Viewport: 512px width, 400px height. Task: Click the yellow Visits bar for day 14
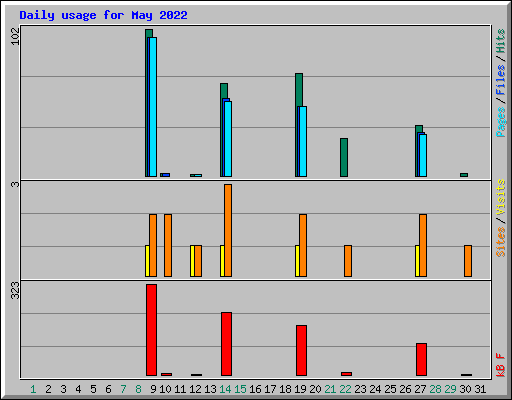222,261
